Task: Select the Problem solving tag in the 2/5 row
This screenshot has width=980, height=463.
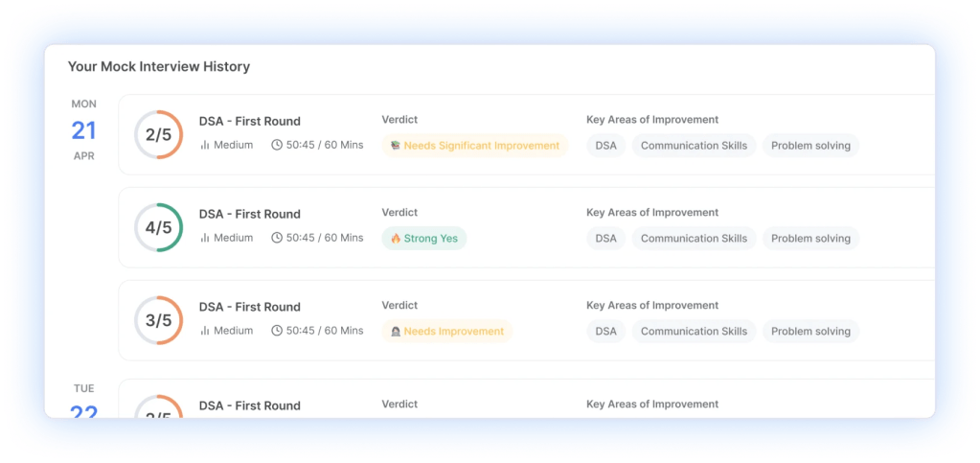Action: [810, 146]
